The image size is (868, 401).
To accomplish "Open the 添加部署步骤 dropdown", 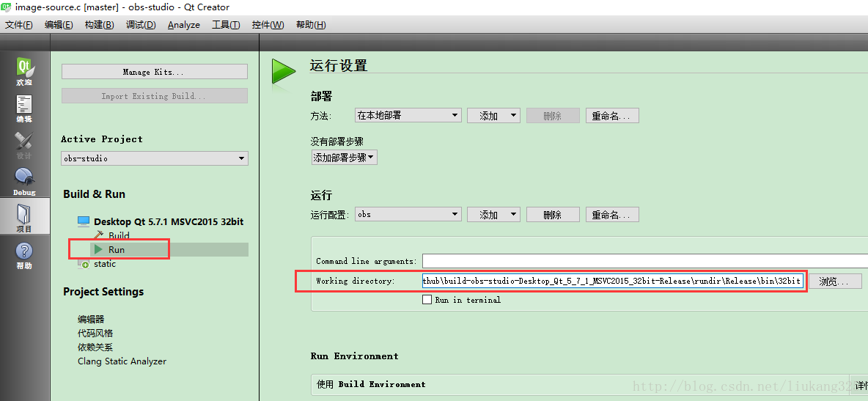I will point(345,158).
